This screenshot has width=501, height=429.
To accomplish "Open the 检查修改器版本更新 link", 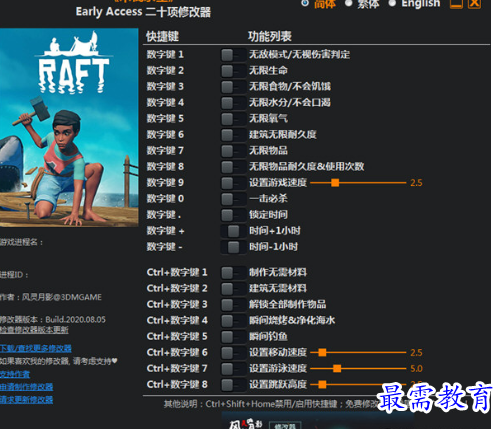I will coord(34,330).
